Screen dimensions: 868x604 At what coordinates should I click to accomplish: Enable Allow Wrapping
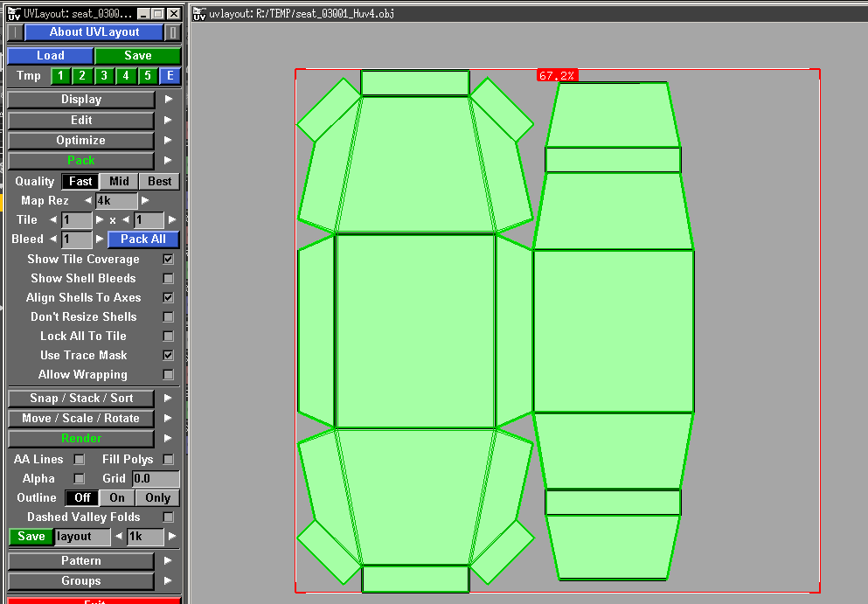(169, 375)
